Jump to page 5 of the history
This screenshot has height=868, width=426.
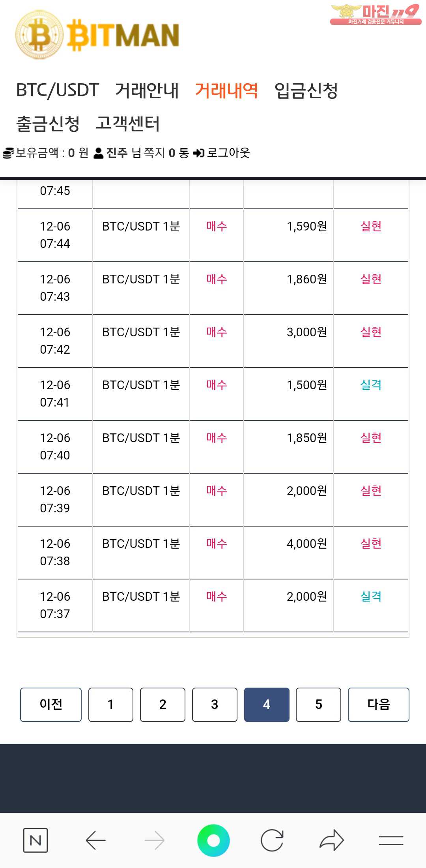(318, 705)
